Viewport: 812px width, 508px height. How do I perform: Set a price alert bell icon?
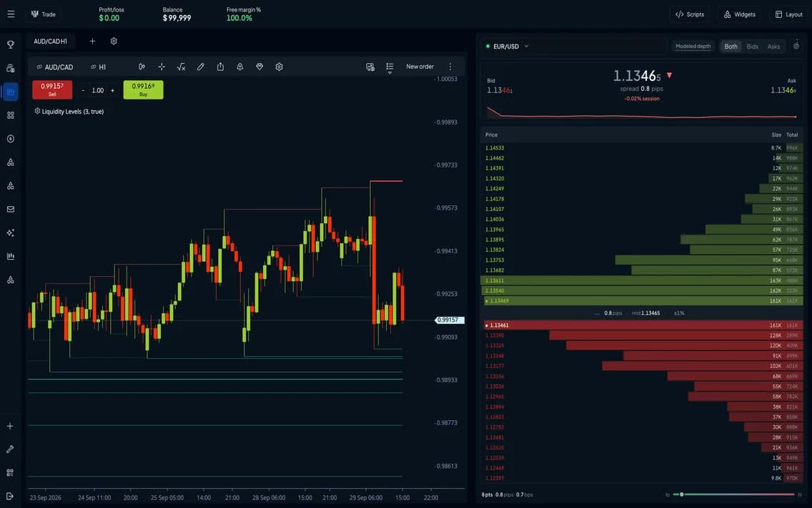pyautogui.click(x=239, y=67)
